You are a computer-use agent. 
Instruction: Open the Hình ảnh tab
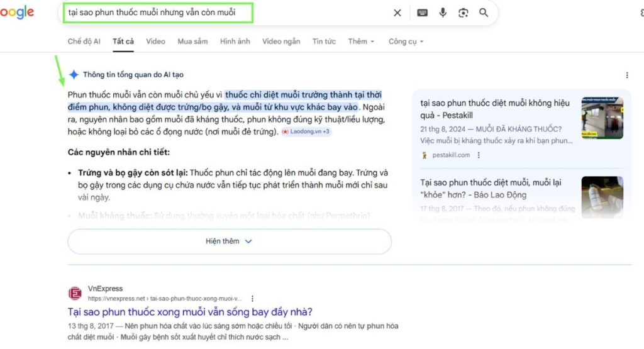pos(235,42)
